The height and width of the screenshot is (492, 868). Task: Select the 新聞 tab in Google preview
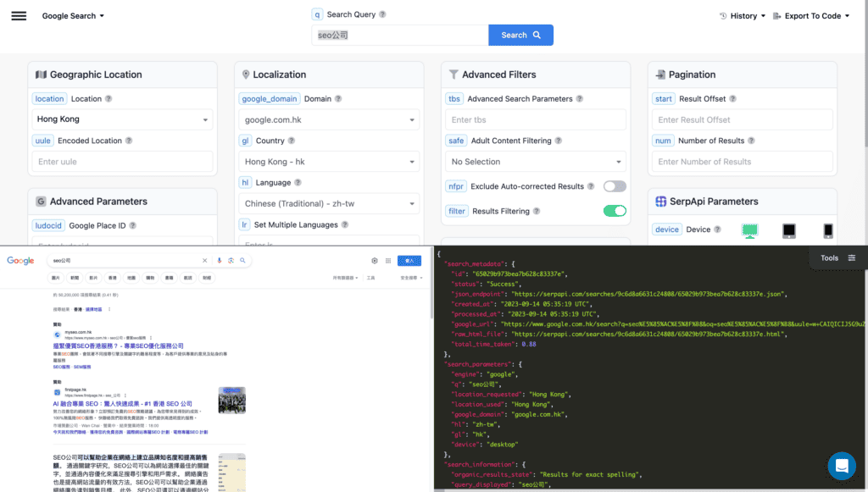[75, 278]
